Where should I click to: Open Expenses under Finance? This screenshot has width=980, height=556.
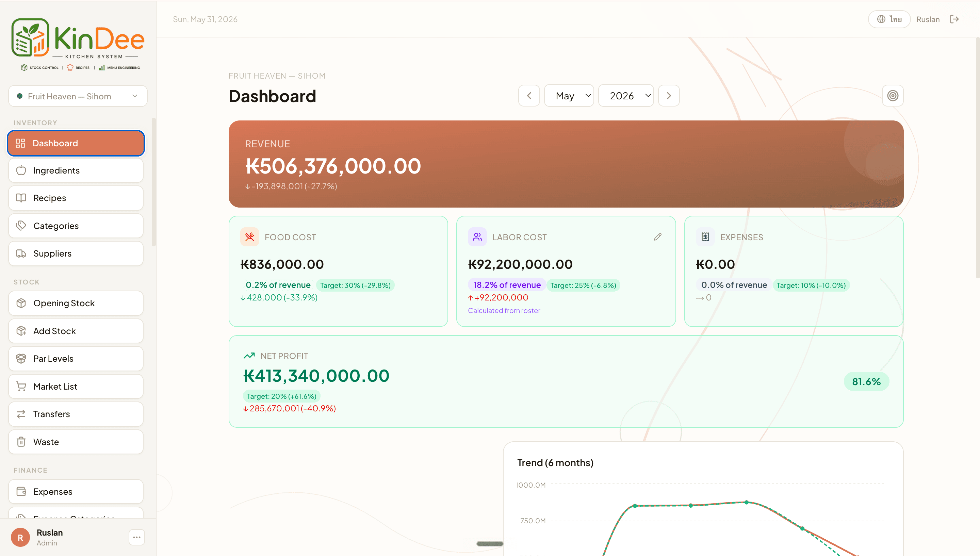pyautogui.click(x=76, y=491)
